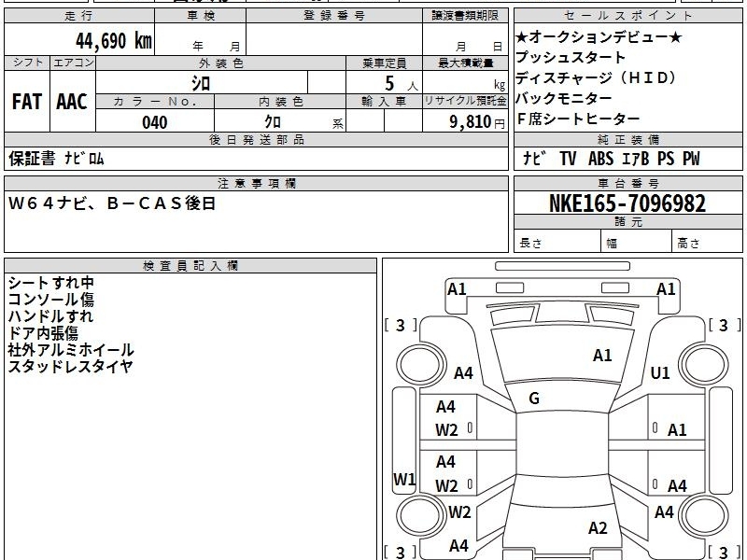This screenshot has width=747, height=560.
Task: Click the 走行 column header
Action: click(x=79, y=16)
